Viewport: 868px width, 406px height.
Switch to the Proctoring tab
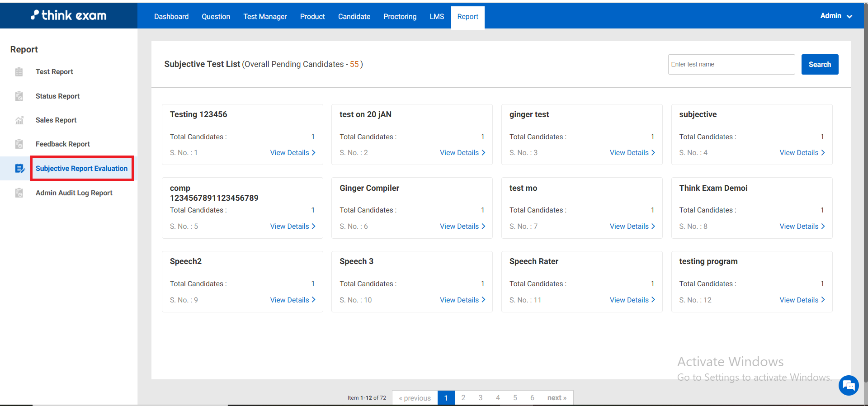tap(400, 17)
